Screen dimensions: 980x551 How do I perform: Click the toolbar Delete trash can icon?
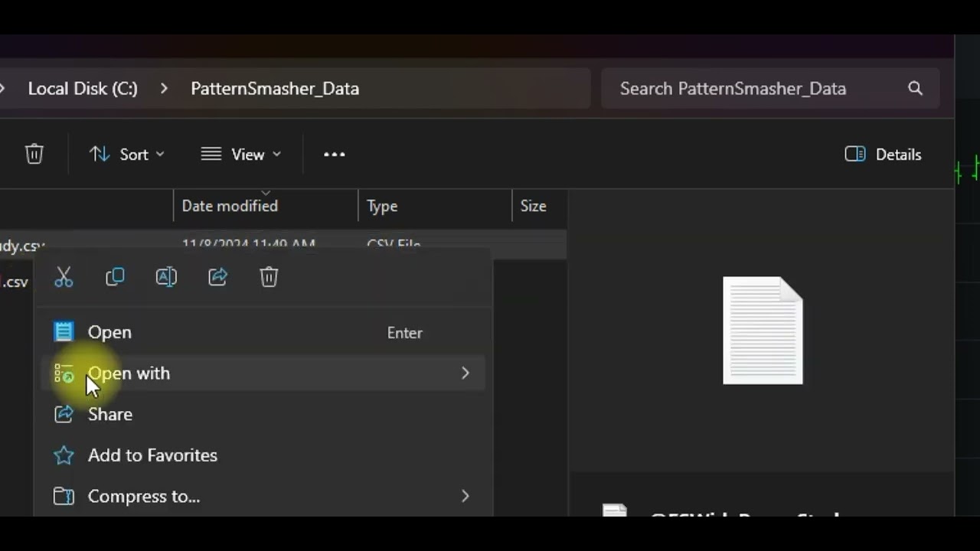[34, 154]
